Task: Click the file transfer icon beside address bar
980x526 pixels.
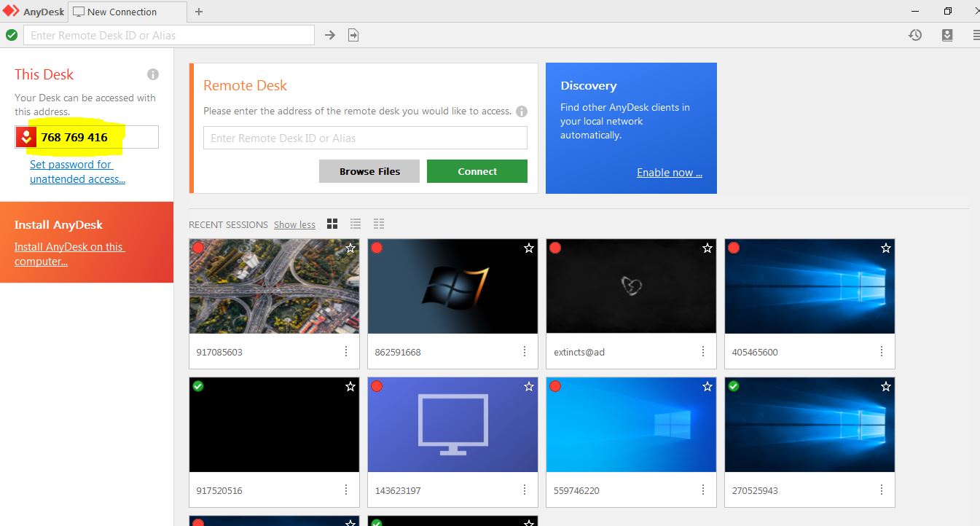Action: [353, 35]
